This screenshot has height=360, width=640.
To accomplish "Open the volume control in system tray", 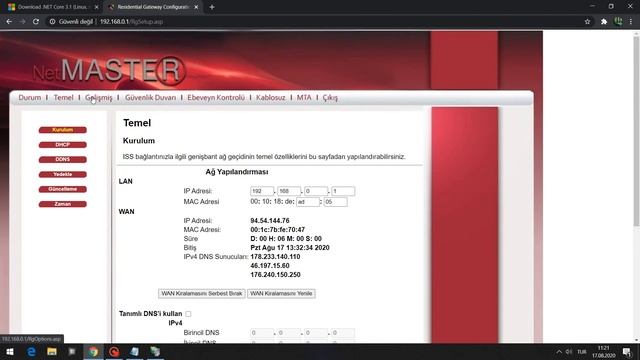I will (569, 352).
